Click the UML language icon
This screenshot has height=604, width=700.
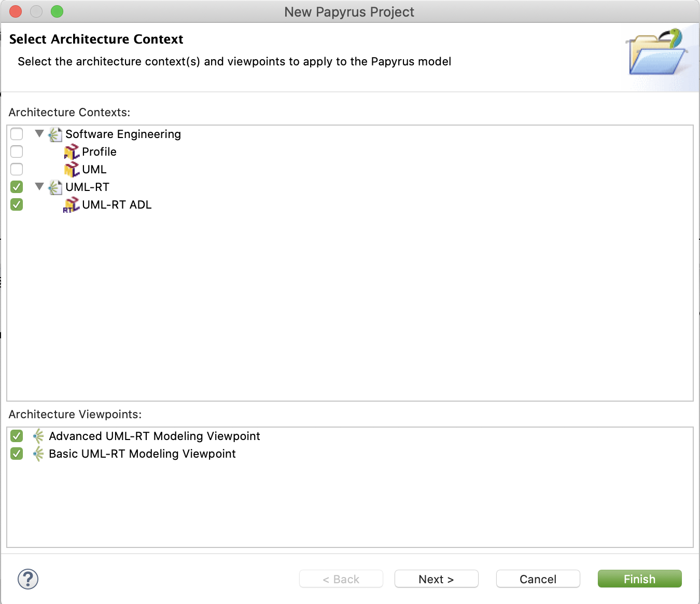tap(72, 170)
